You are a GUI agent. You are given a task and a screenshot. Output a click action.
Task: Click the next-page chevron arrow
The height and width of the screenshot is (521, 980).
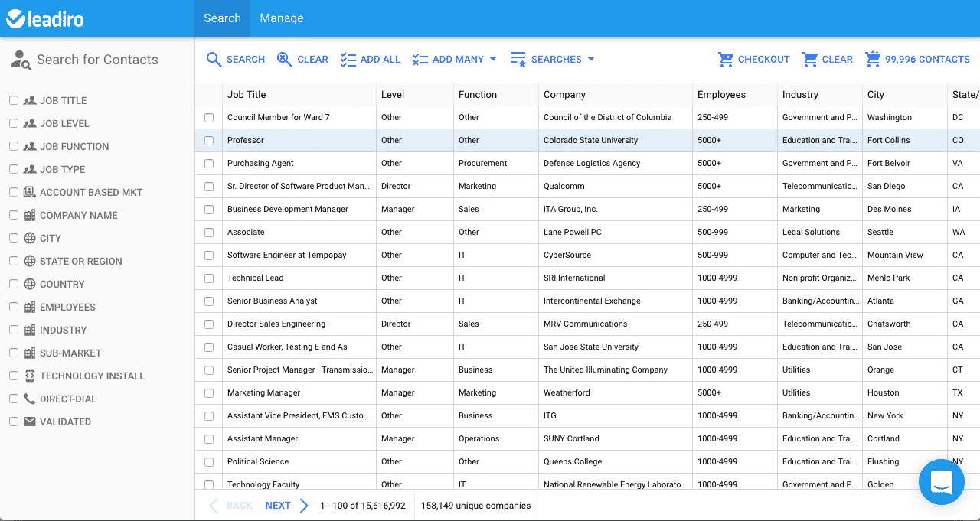coord(304,506)
